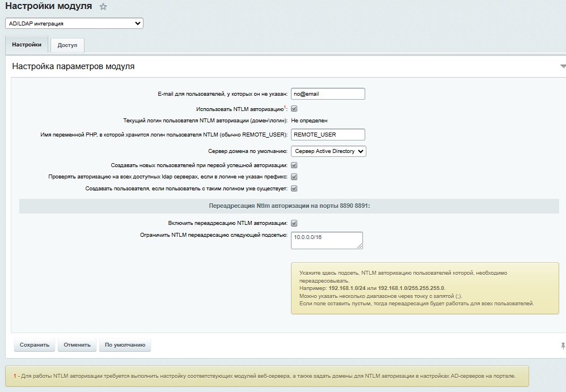
Task: Focus the no@email input field
Action: click(x=328, y=94)
